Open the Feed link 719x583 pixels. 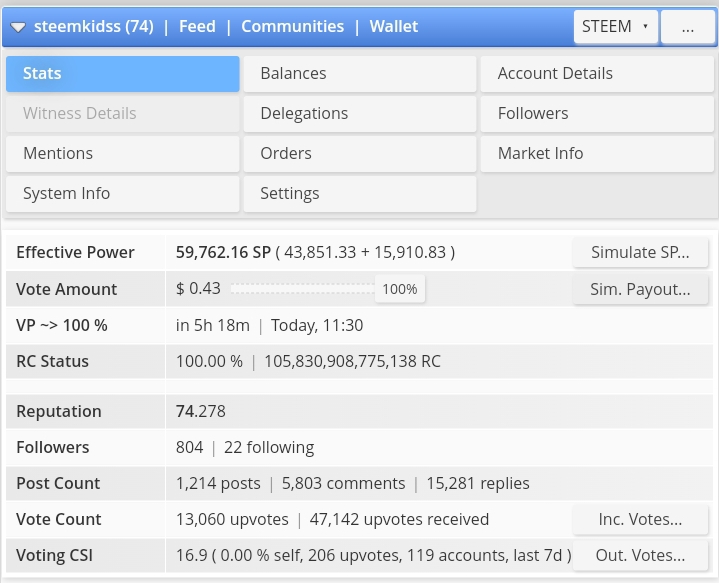pyautogui.click(x=197, y=27)
